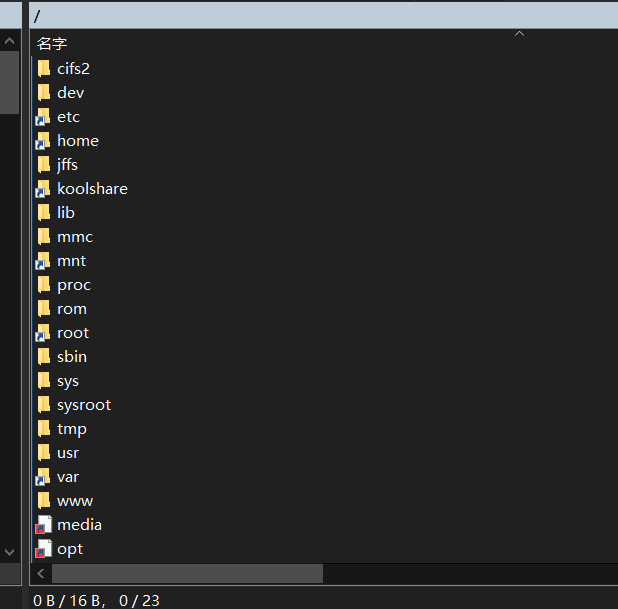Click the media broken link file icon

coord(43,525)
